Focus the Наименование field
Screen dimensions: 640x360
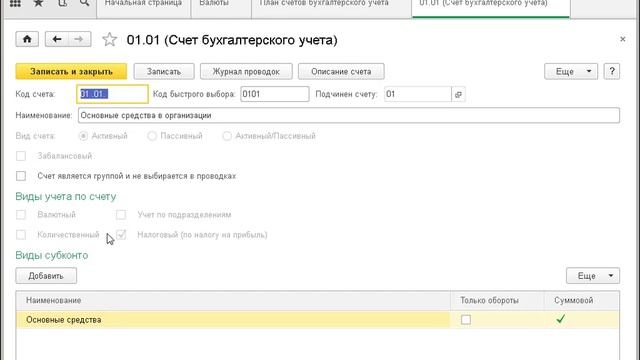click(349, 116)
